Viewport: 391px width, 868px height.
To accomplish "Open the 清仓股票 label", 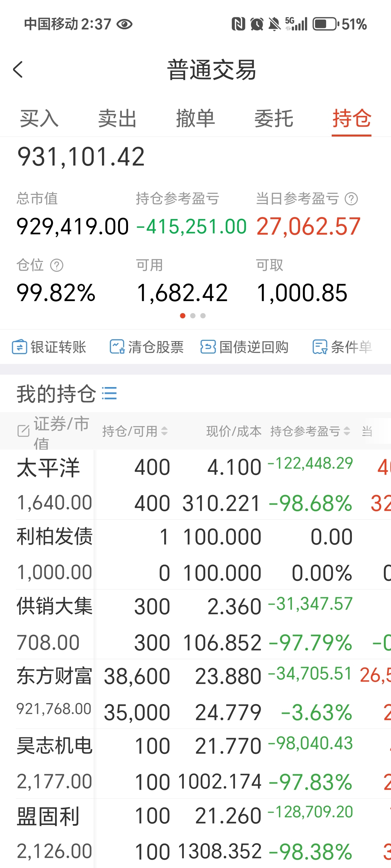I will [x=156, y=347].
